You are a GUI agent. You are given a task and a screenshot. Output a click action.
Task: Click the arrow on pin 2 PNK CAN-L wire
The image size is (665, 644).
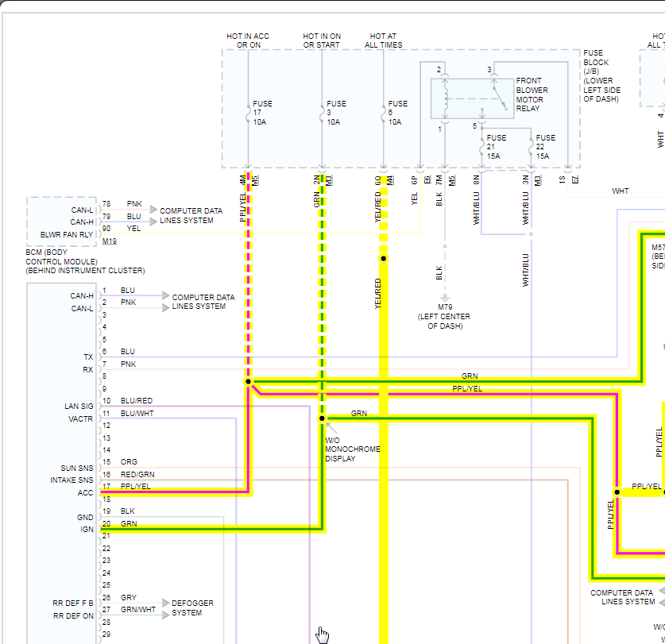(x=166, y=308)
